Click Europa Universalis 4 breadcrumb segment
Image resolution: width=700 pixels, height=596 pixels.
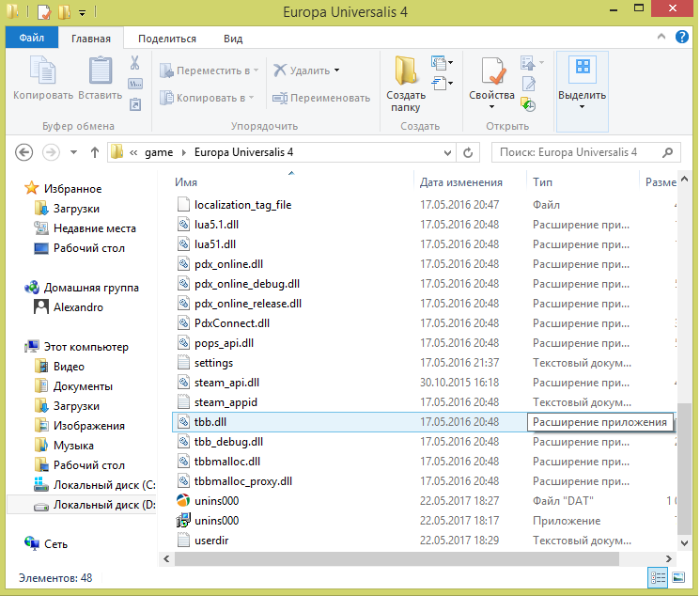tap(243, 152)
